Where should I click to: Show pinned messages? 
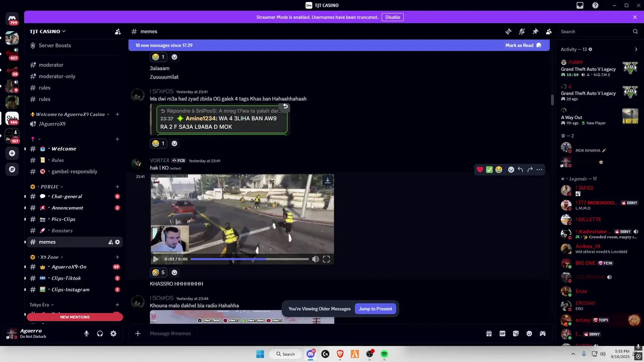click(x=535, y=31)
